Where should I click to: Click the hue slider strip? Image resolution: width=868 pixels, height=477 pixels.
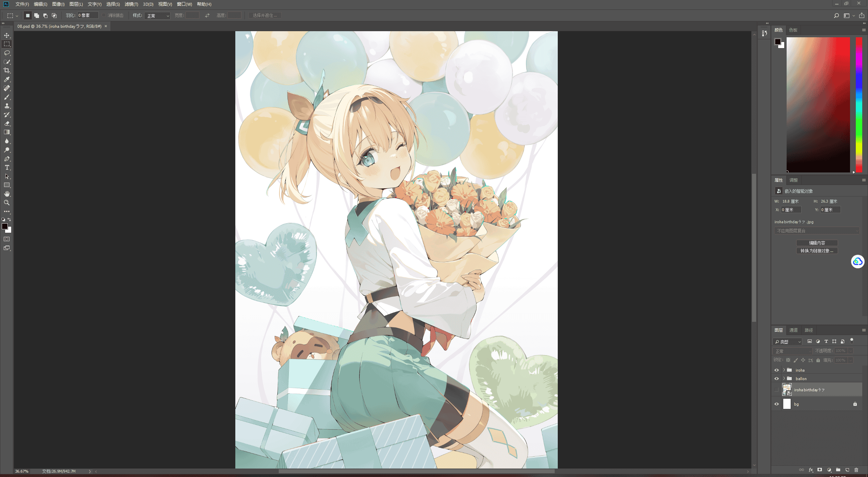pos(859,105)
